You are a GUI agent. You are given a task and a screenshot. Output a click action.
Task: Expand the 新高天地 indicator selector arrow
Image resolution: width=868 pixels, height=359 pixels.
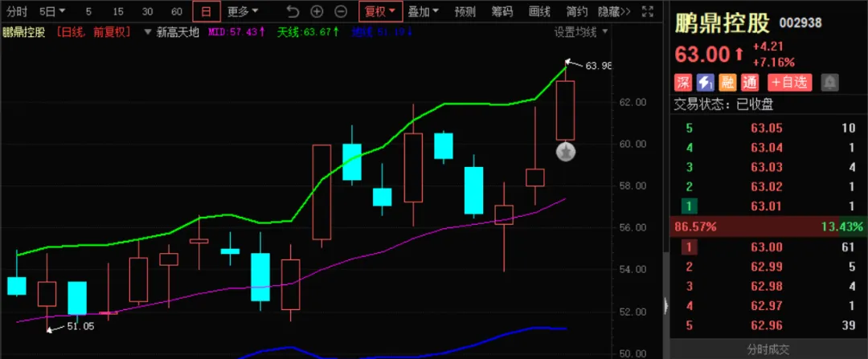[147, 32]
